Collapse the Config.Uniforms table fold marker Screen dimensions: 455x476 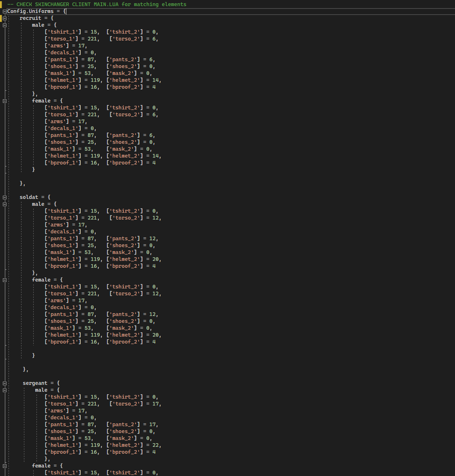(4, 11)
